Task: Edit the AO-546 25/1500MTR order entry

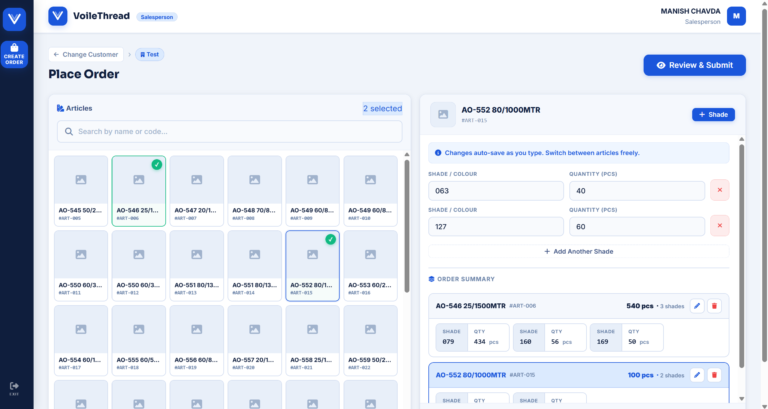Action: (x=697, y=305)
